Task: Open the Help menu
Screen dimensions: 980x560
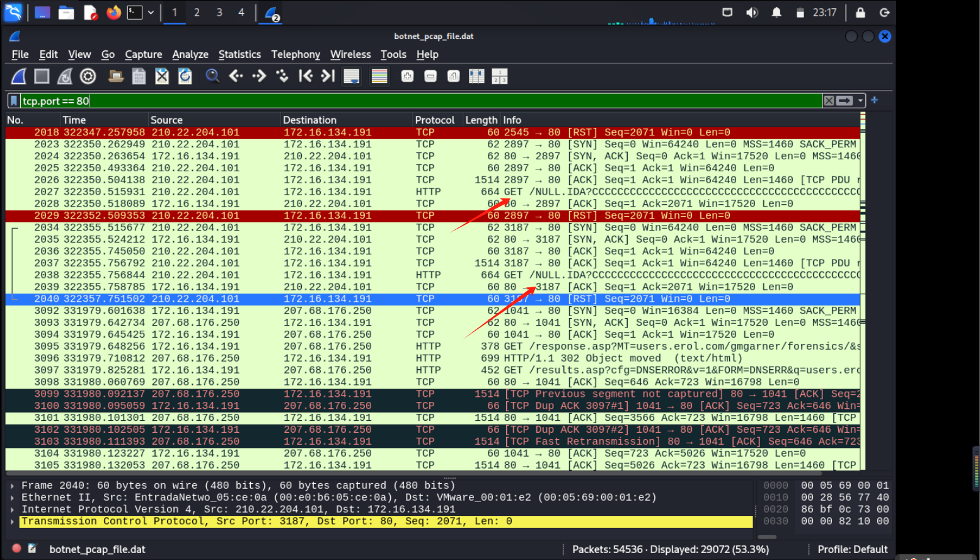Action: [427, 55]
